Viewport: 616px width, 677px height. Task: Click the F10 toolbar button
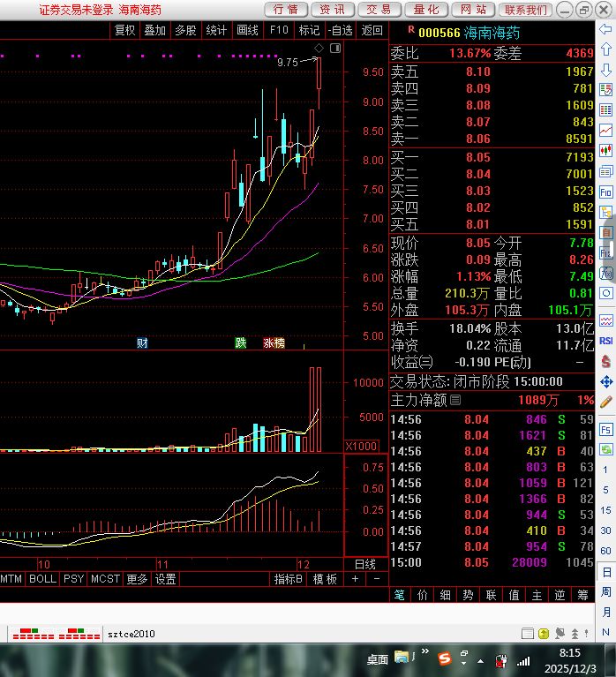tap(279, 30)
